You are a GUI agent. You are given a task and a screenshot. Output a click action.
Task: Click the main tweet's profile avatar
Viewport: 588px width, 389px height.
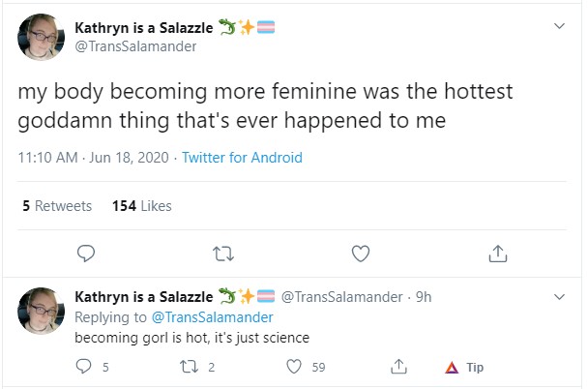(x=41, y=37)
